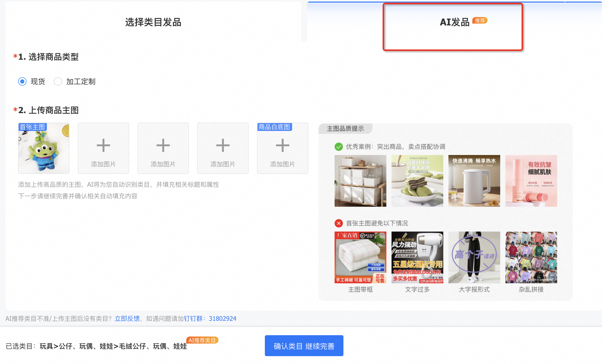Click the green checkmark 优秀案例 icon
Image resolution: width=602 pixels, height=364 pixels.
(338, 147)
